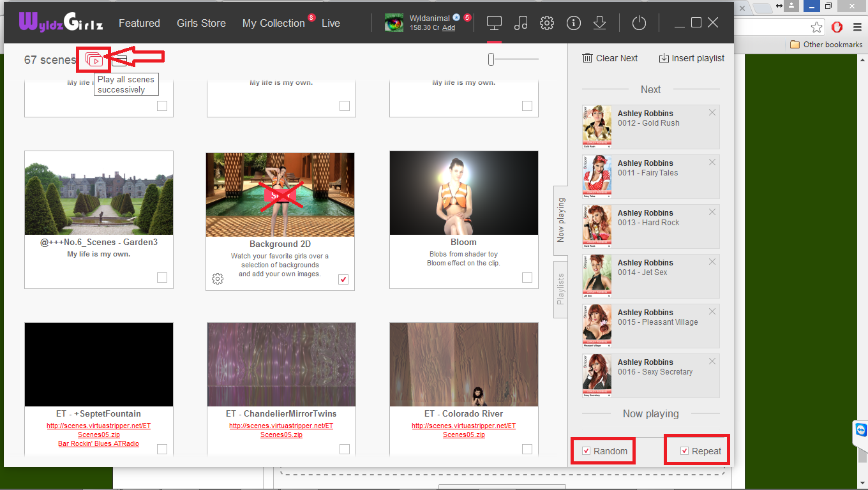Remove 0012 - Gold Rush from queue
The width and height of the screenshot is (868, 490).
(x=712, y=112)
